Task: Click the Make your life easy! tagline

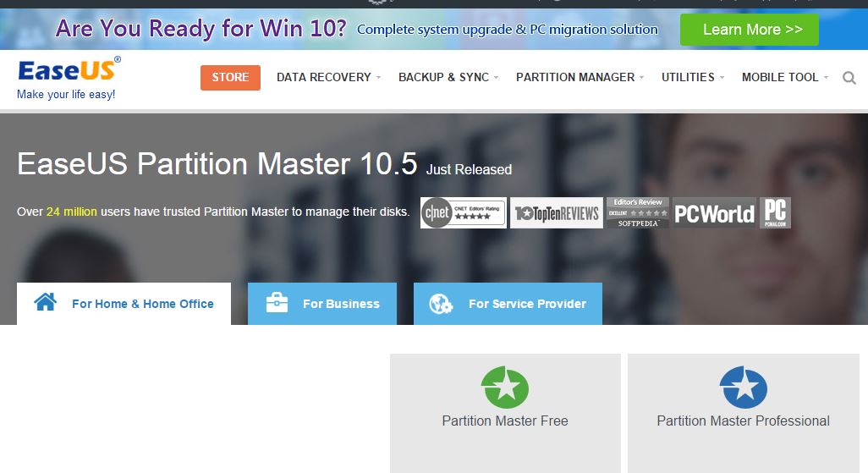Action: (x=66, y=94)
